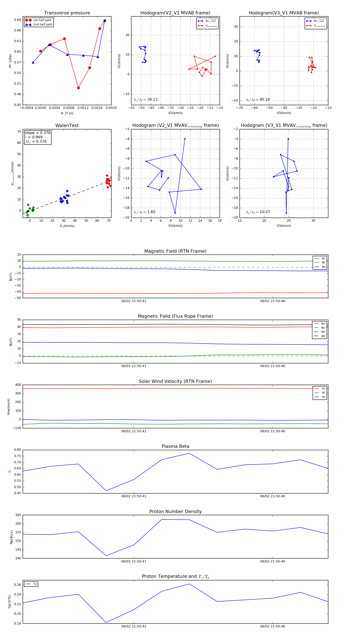Screen dimensions: 351x644
Task: Click the 'r = 0.969' correlation text
Action: click(34, 137)
